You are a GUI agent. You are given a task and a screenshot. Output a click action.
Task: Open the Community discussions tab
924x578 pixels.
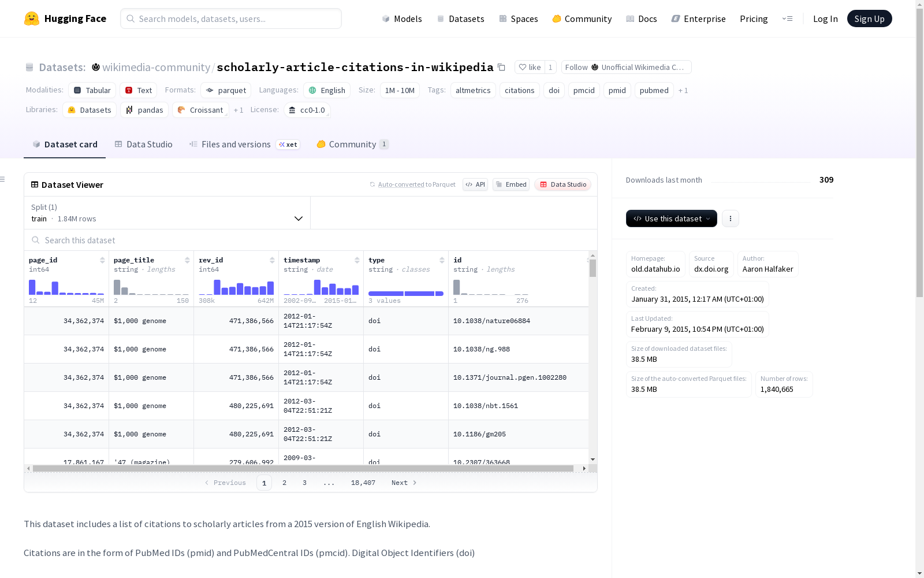[353, 144]
